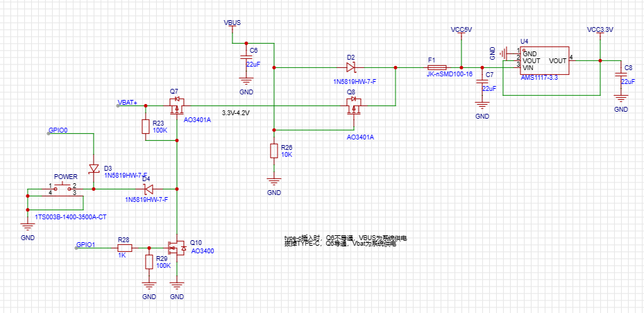Click the F1 designator text
Image resolution: width=644 pixels, height=313 pixels.
pyautogui.click(x=431, y=60)
